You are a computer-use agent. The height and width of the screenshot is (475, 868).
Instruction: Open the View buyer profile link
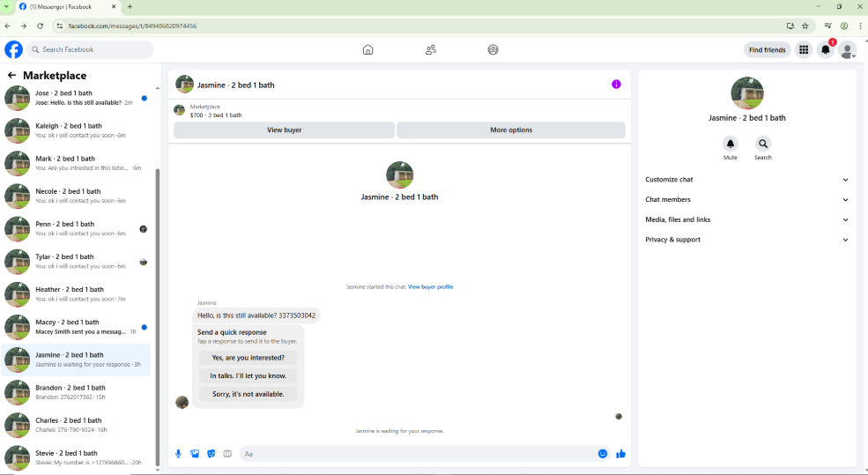pyautogui.click(x=430, y=286)
